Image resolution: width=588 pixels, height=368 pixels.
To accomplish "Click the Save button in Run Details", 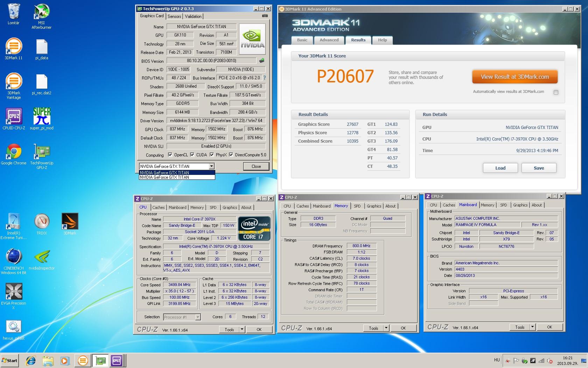I will click(x=539, y=168).
